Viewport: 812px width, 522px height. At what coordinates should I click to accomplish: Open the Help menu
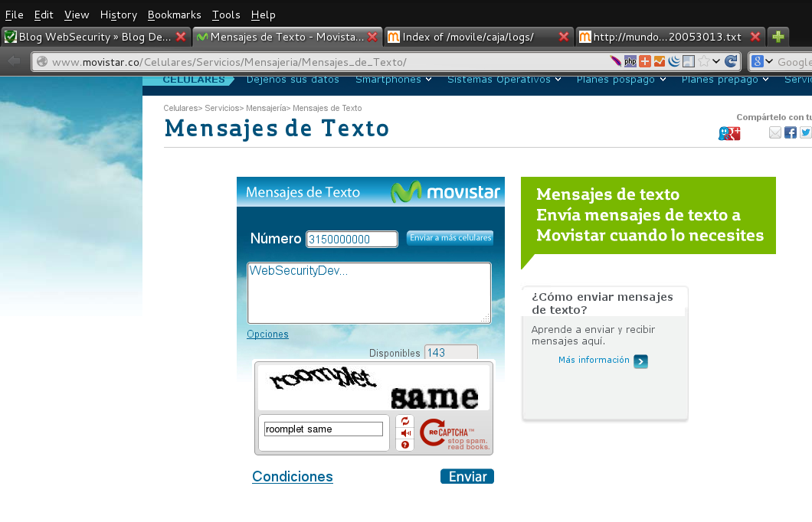tap(263, 15)
